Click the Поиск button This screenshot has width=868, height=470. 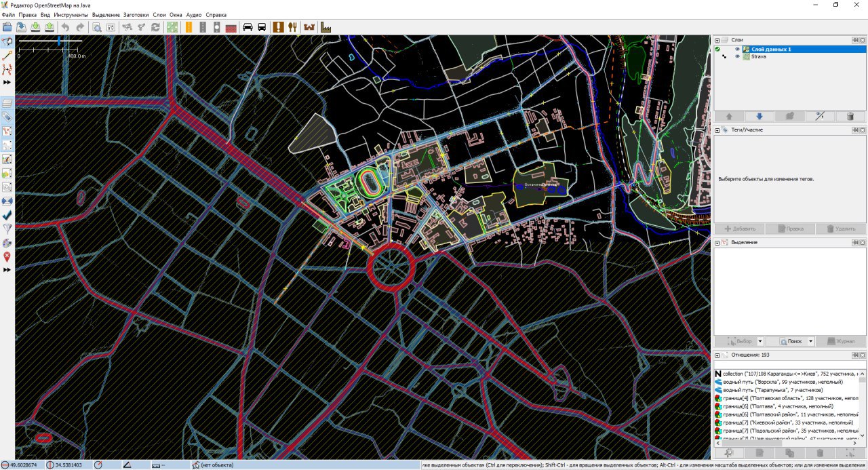point(786,341)
